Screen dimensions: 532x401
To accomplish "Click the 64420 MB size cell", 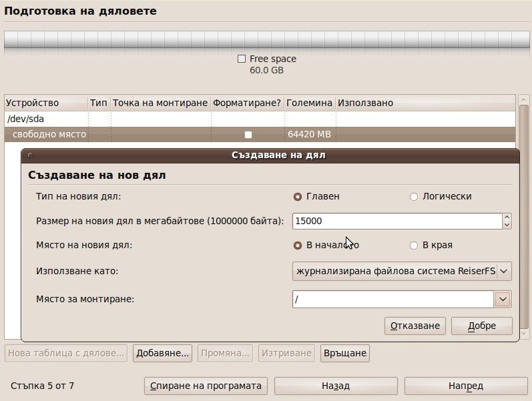I will 310,135.
